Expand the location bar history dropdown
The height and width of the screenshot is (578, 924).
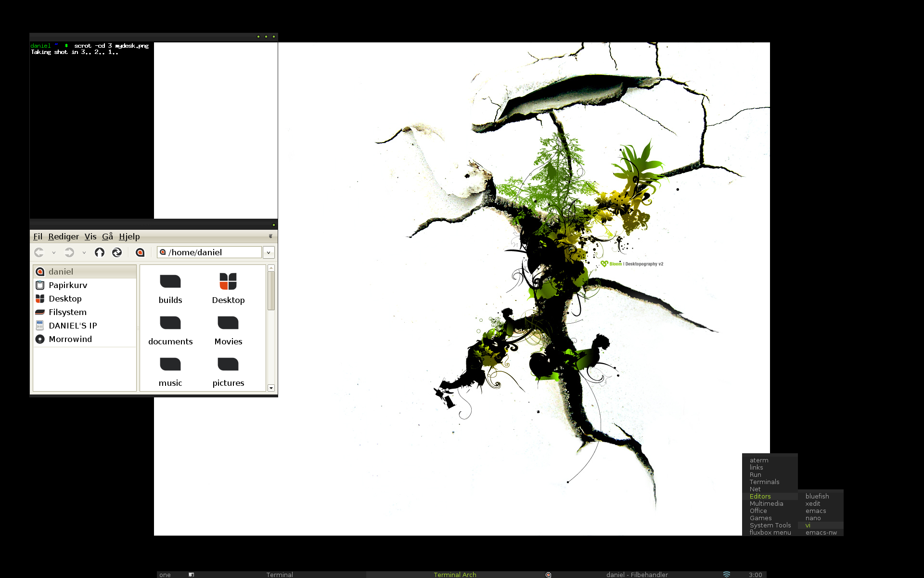[269, 252]
